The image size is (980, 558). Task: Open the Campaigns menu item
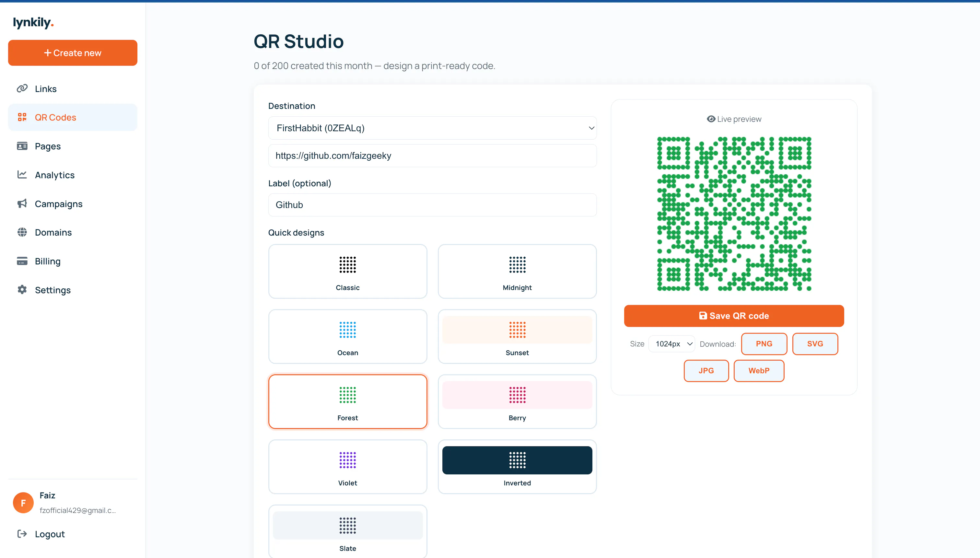point(73,203)
